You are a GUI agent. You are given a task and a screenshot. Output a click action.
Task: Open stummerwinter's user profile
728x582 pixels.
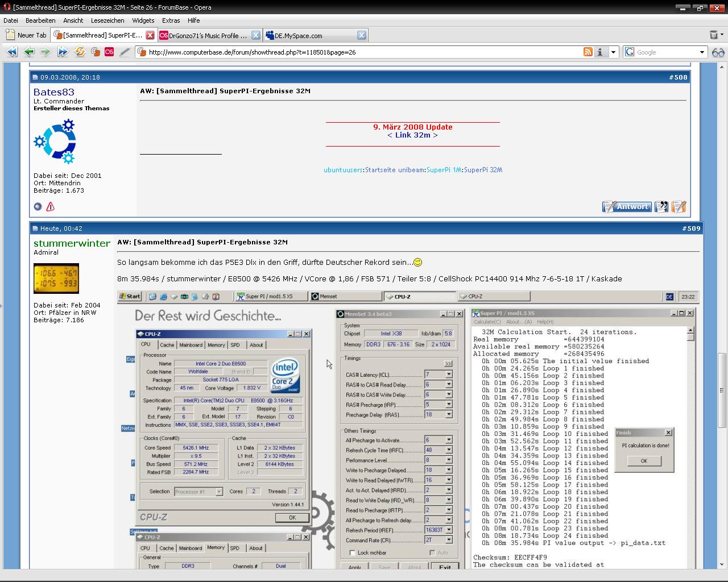click(72, 243)
